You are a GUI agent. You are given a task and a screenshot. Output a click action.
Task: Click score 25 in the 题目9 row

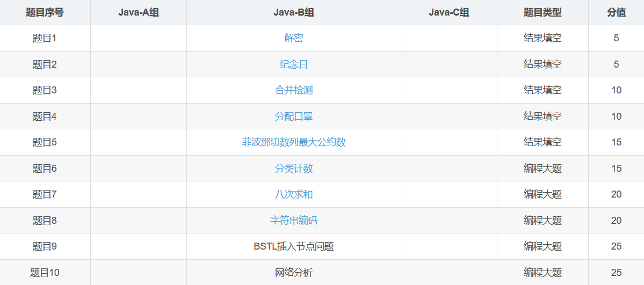[x=616, y=246]
